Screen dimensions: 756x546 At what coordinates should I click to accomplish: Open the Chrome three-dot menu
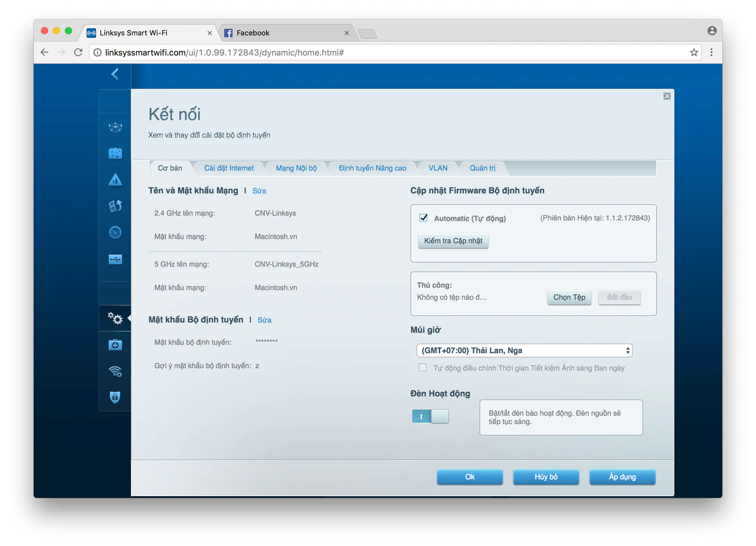(711, 52)
